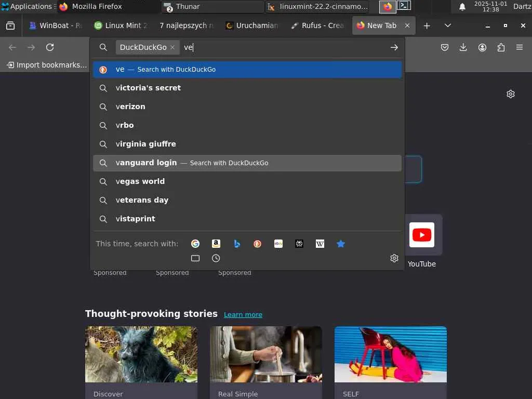Switch to Thunar taskbar window
The width and height of the screenshot is (532, 399).
point(212,6)
